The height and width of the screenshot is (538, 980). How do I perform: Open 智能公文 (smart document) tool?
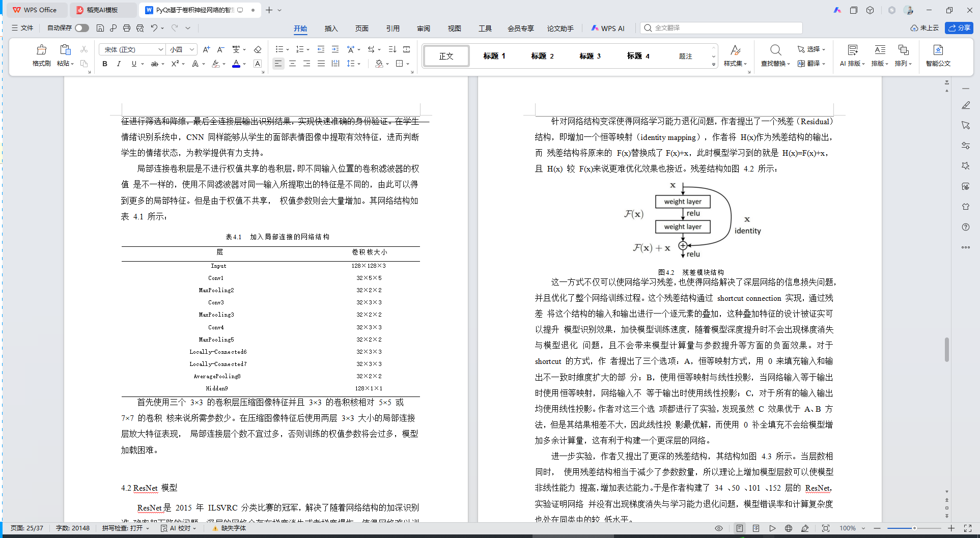click(x=938, y=55)
